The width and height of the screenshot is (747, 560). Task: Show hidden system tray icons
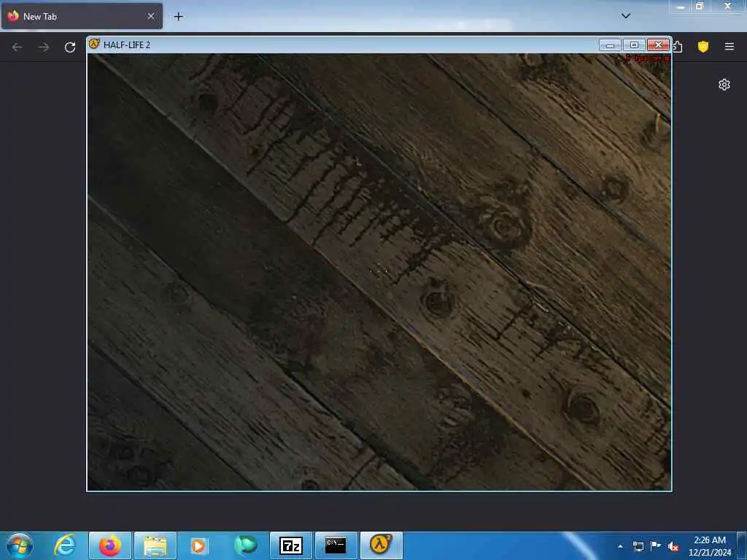tap(620, 546)
